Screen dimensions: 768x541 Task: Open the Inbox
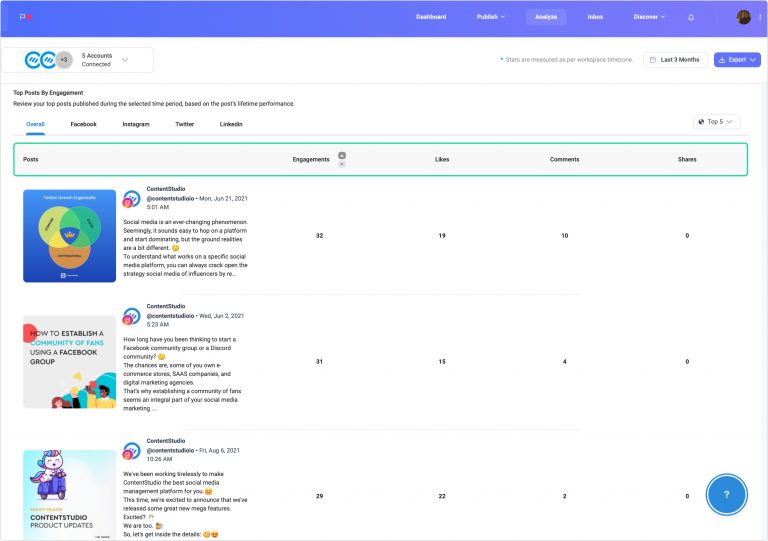click(x=595, y=17)
